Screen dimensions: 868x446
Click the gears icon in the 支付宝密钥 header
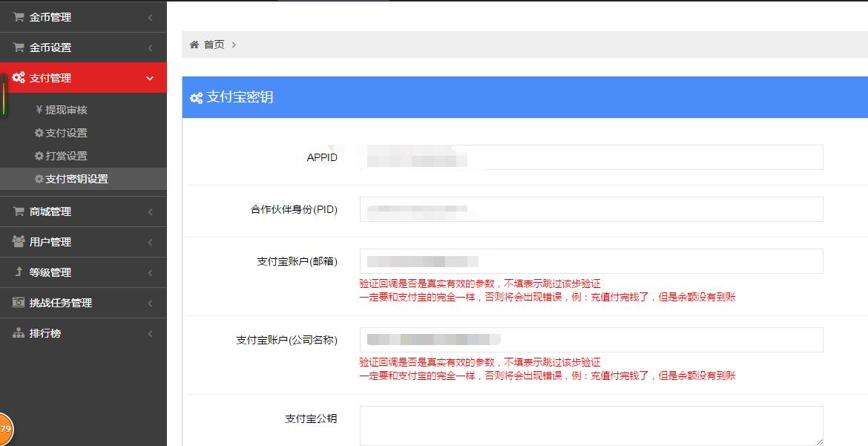[x=197, y=96]
